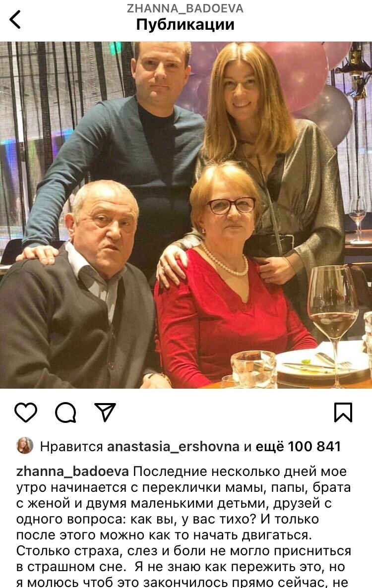372x588 pixels.
Task: Open zhanna_badoeva username in the caption
Action: pos(73,471)
